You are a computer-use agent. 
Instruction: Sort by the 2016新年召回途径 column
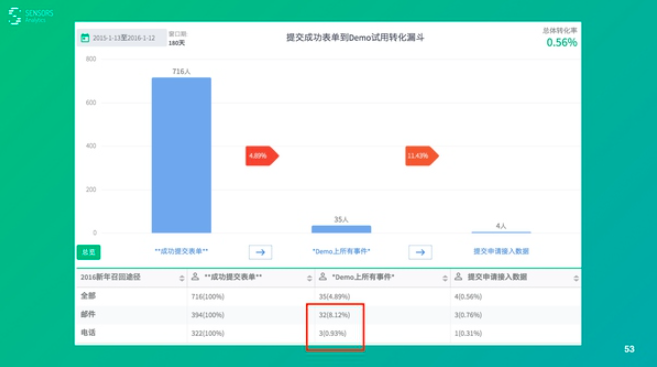pos(181,278)
